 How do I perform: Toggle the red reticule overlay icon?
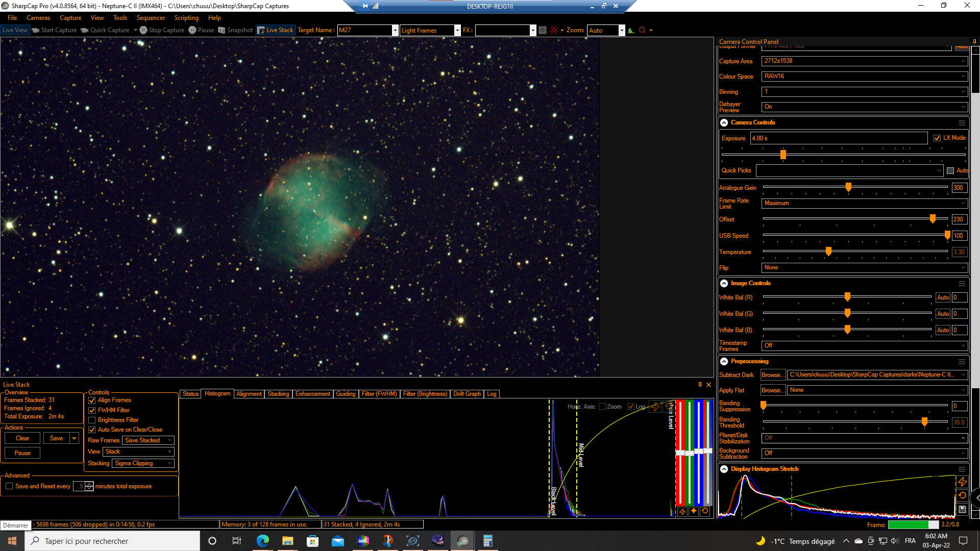coord(554,30)
